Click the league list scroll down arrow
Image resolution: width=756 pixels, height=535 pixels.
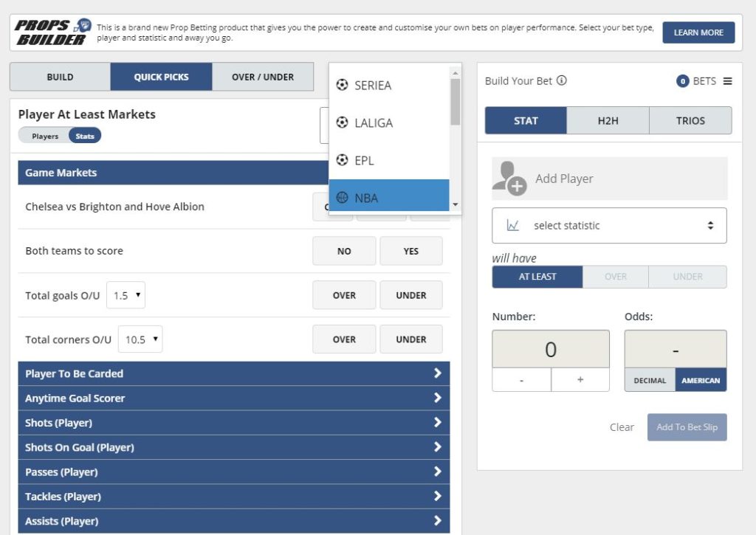click(455, 205)
